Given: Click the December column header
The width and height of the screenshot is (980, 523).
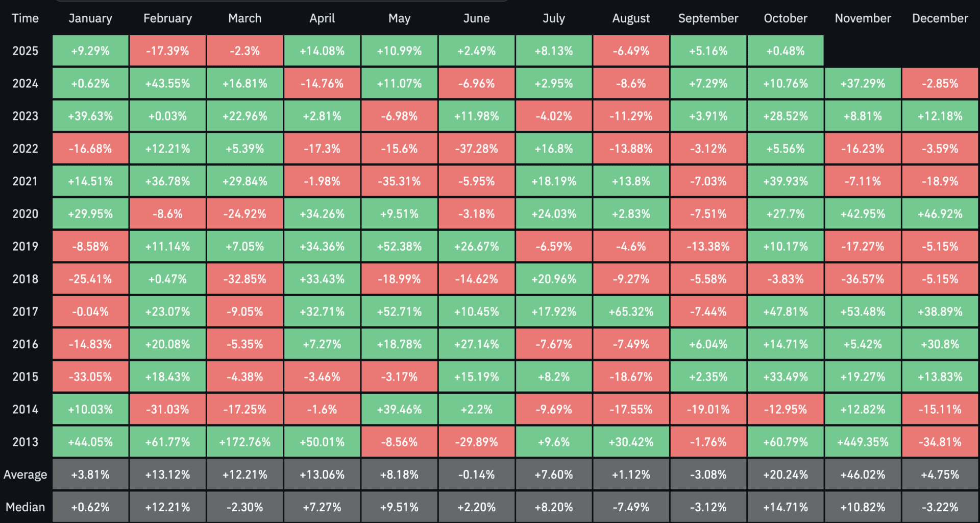Looking at the screenshot, I should pos(940,18).
